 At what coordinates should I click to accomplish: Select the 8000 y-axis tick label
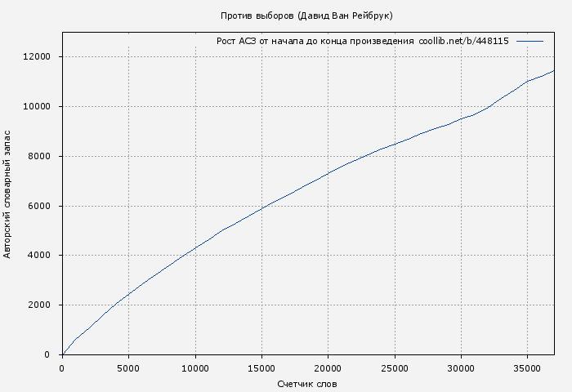(x=39, y=156)
